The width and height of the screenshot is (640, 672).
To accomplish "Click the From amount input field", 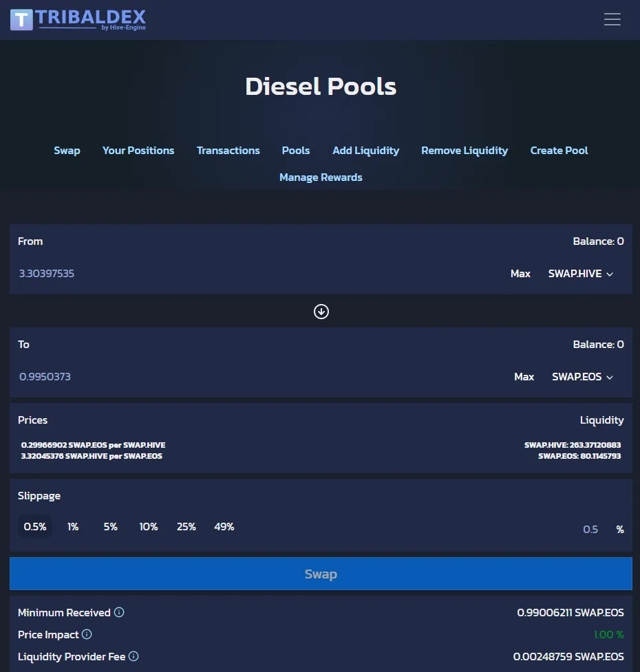I will pos(257,274).
